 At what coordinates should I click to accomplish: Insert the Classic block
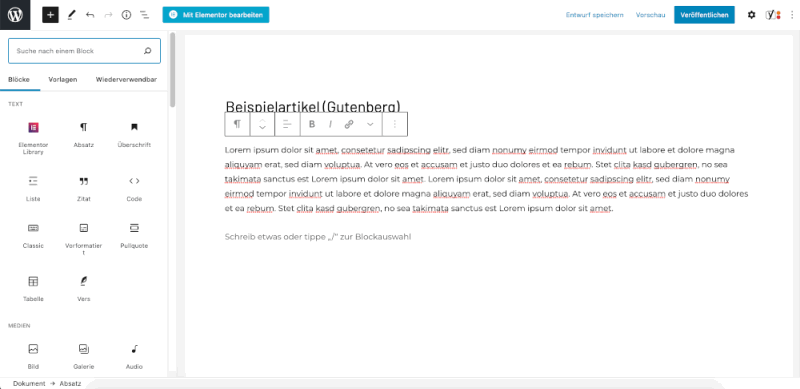33,236
